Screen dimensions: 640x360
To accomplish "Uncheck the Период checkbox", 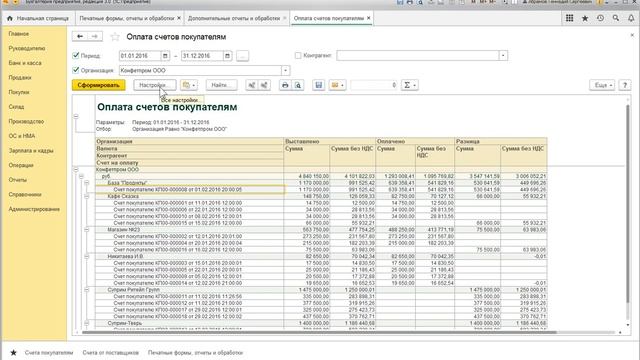I will tap(76, 55).
